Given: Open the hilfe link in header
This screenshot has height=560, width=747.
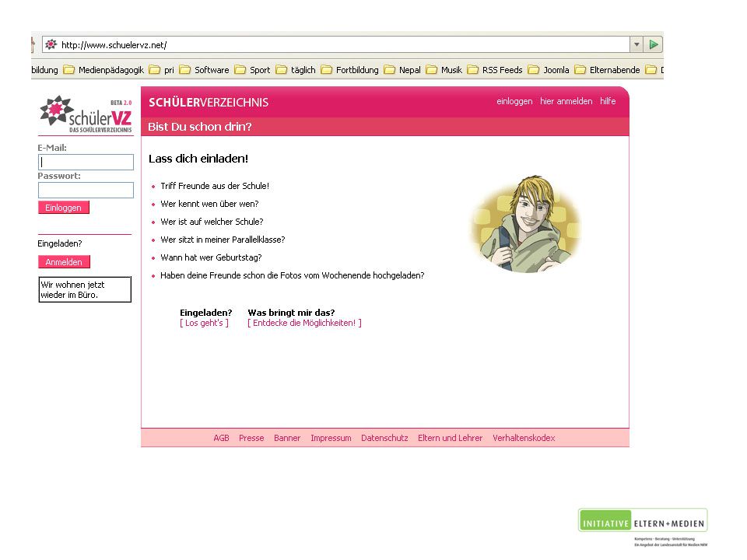Looking at the screenshot, I should 608,101.
